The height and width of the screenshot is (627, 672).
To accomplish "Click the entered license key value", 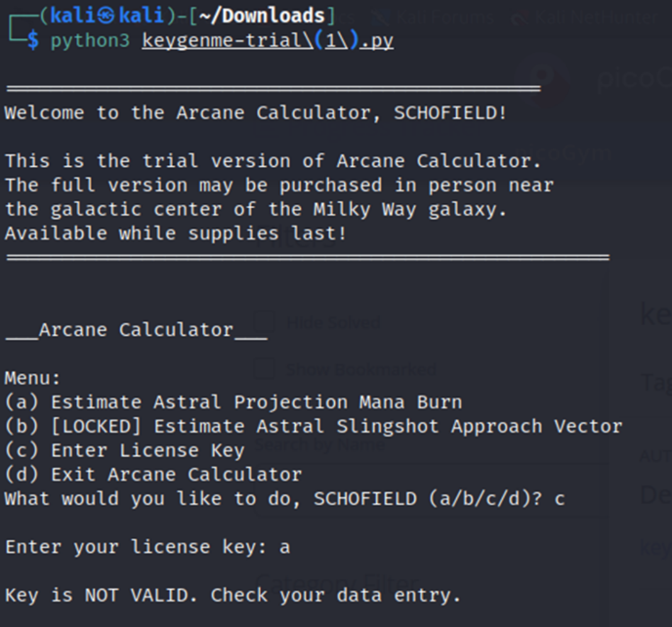I will [x=284, y=547].
